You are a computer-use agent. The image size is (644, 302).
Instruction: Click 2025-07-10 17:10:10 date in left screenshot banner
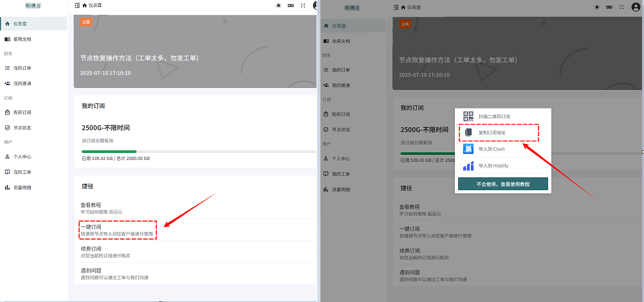(106, 73)
